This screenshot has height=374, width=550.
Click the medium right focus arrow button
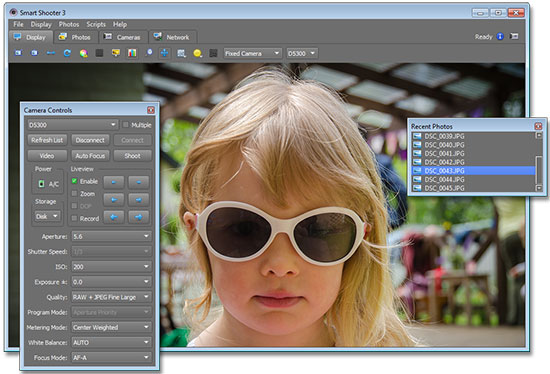pyautogui.click(x=139, y=200)
